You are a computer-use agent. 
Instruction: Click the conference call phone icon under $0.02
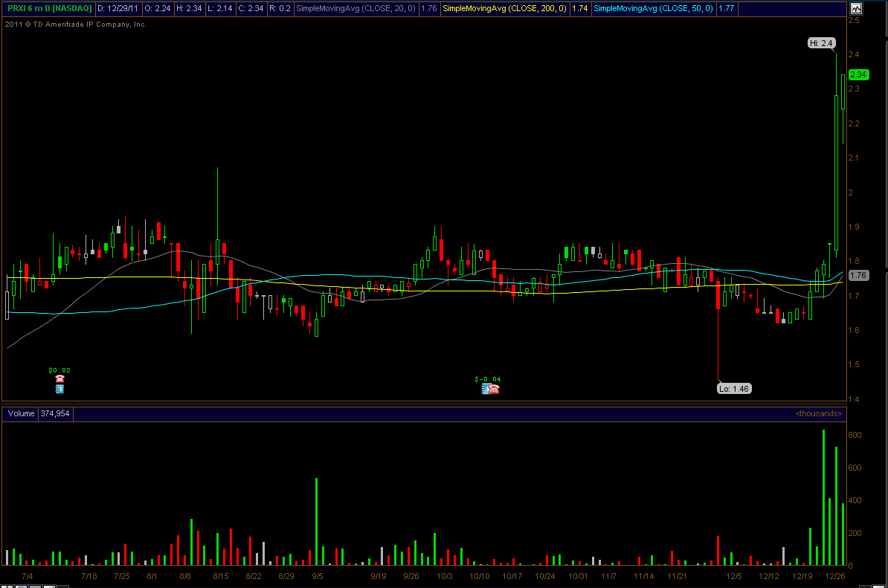pos(59,378)
